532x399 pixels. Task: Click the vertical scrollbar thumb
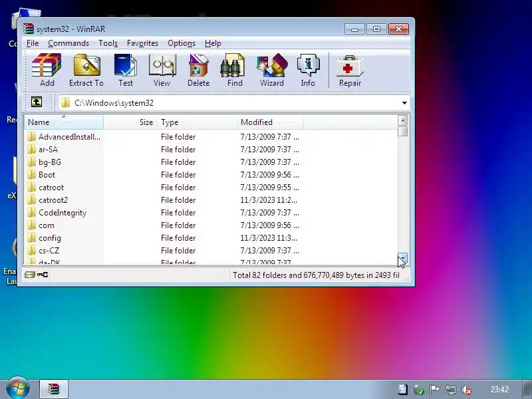pos(403,131)
